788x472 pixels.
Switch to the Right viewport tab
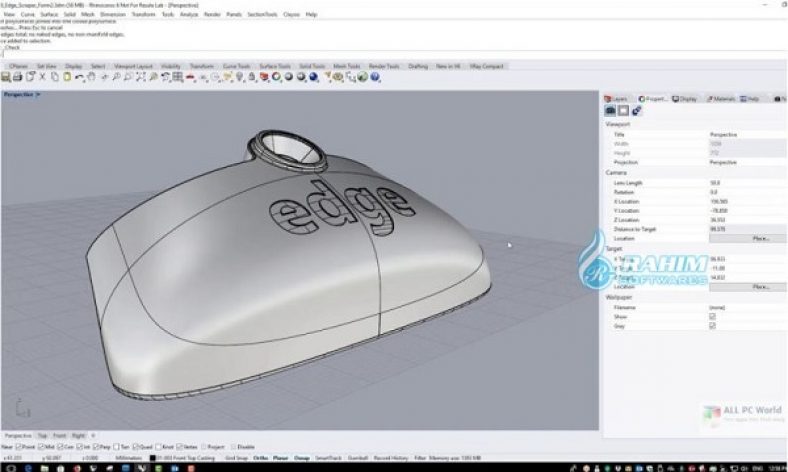pyautogui.click(x=78, y=436)
